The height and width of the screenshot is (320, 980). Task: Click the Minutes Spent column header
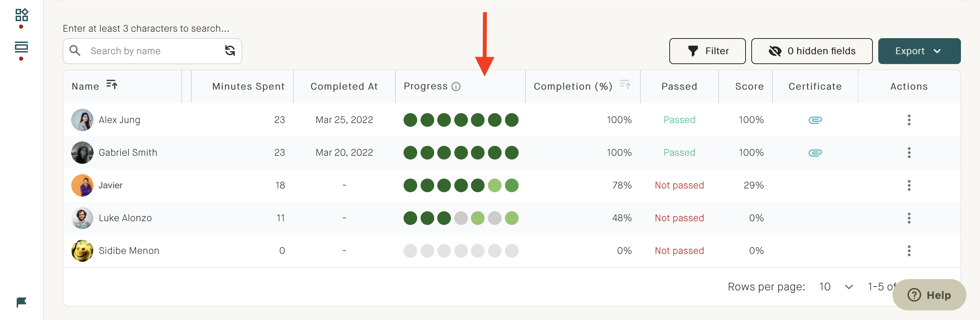click(x=248, y=87)
